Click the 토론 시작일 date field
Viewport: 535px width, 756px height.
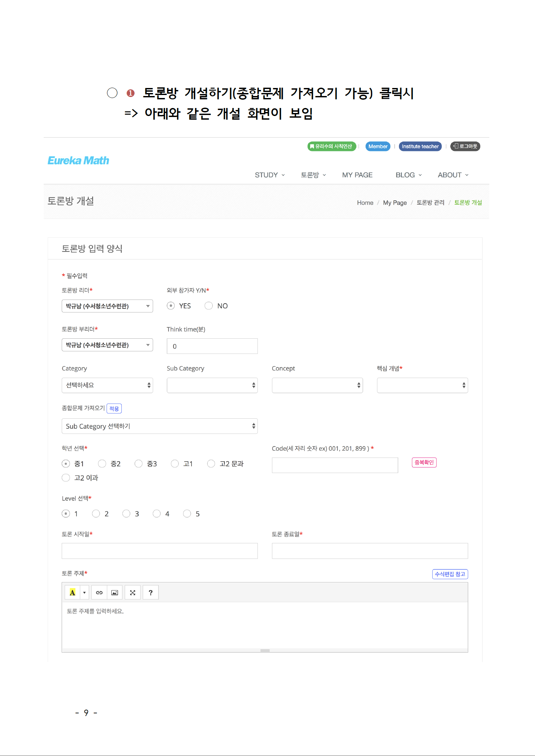pos(159,551)
